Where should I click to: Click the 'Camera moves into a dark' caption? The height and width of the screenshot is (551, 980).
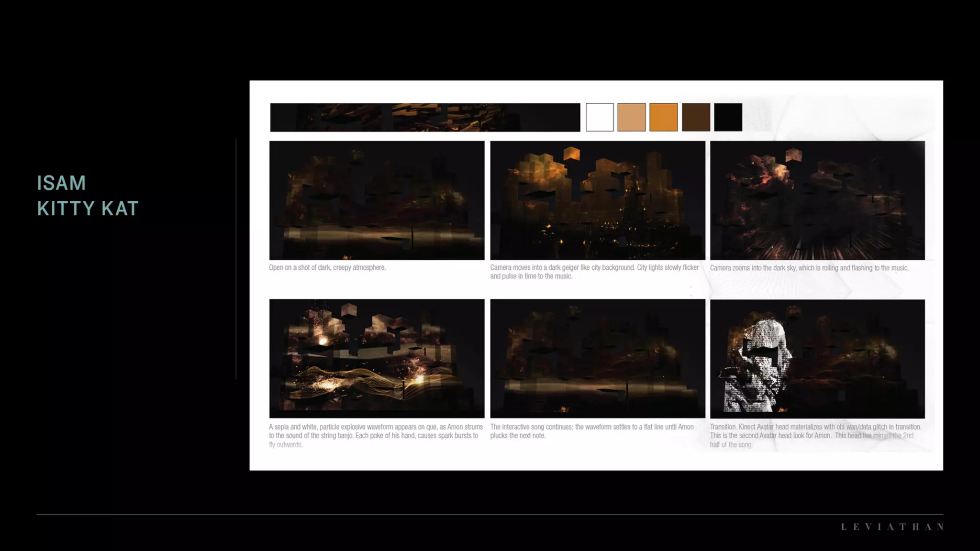(x=594, y=272)
